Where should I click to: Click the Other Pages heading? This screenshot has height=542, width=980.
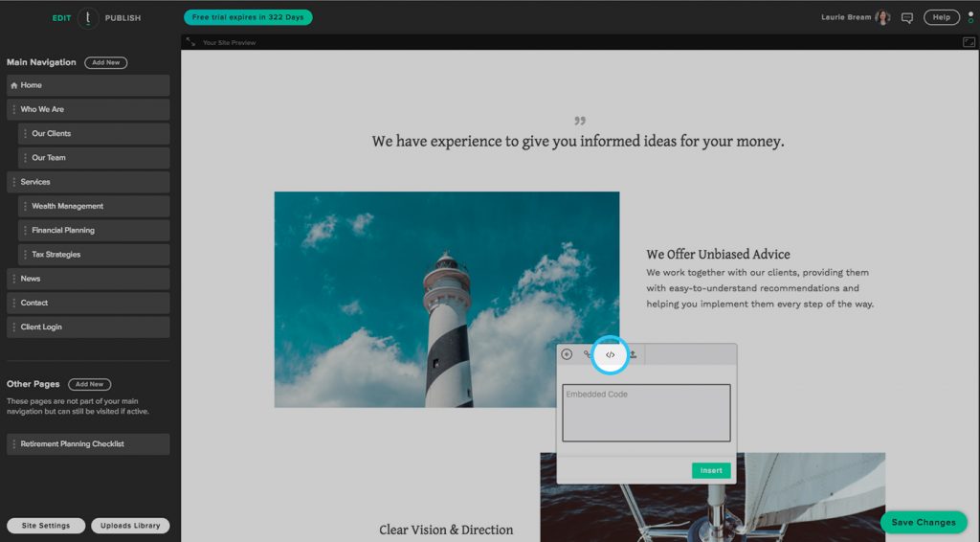click(33, 384)
